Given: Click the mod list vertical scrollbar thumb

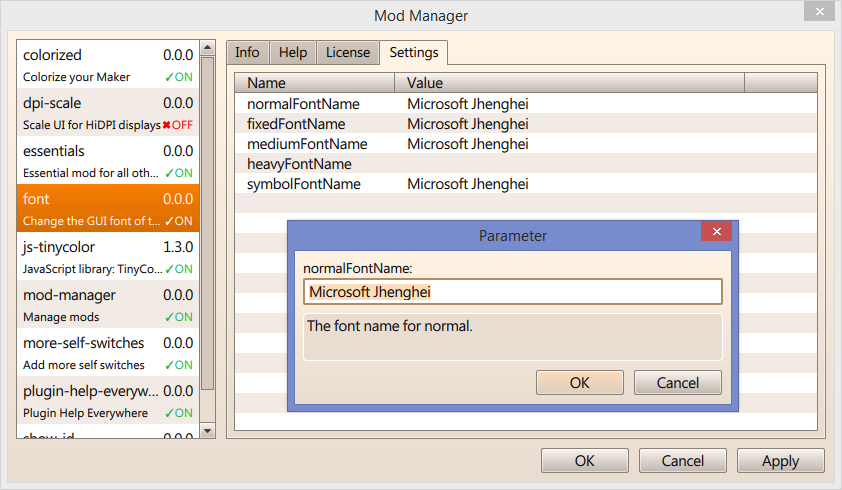Looking at the screenshot, I should pyautogui.click(x=207, y=223).
